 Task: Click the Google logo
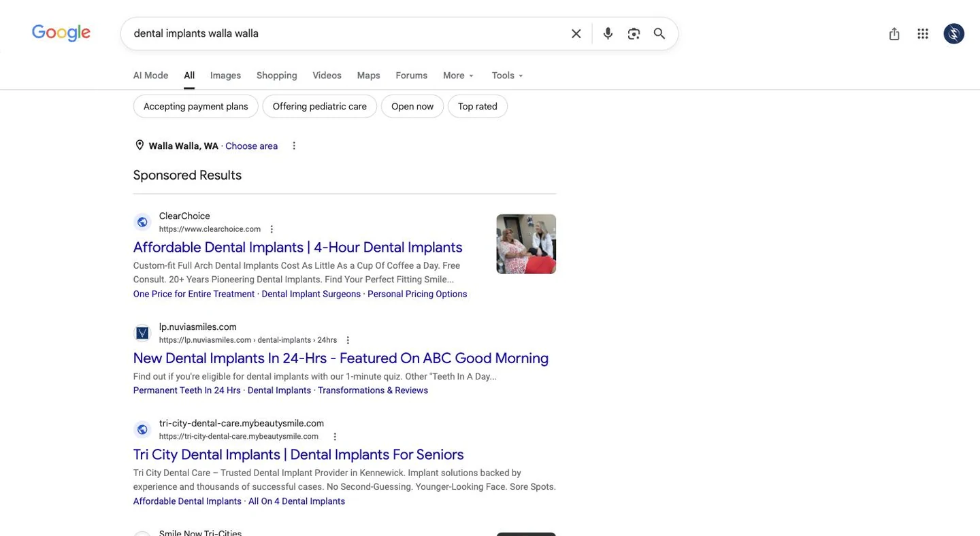tap(61, 33)
